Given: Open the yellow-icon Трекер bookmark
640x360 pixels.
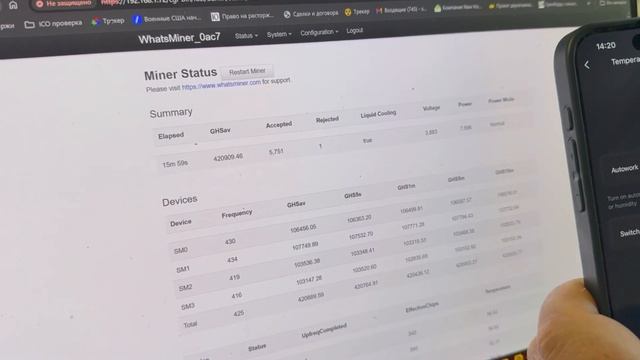Looking at the screenshot, I should tap(357, 12).
